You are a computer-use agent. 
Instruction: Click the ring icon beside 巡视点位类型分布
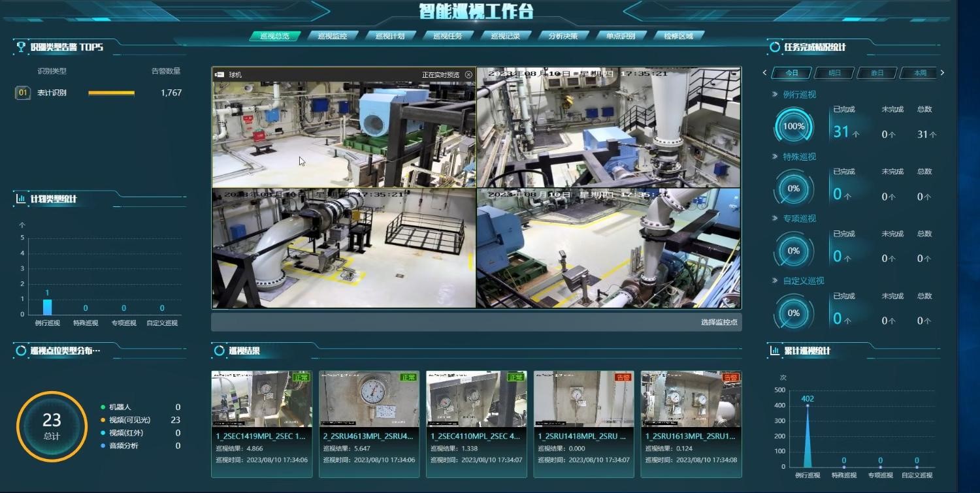point(21,351)
